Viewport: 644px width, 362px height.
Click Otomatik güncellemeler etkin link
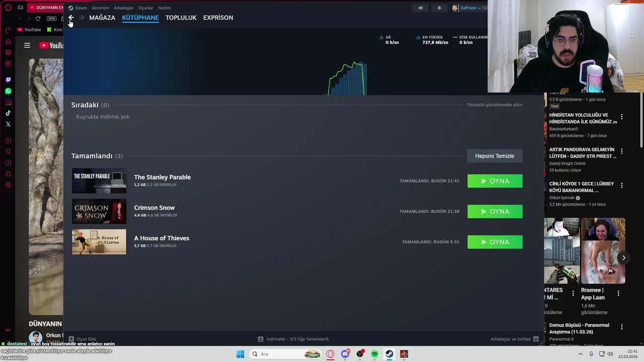[x=495, y=105]
